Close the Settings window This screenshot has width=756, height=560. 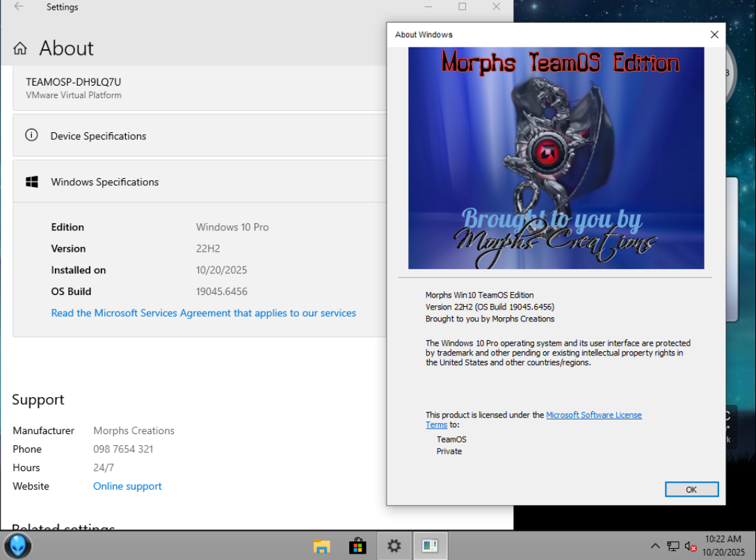coord(496,7)
